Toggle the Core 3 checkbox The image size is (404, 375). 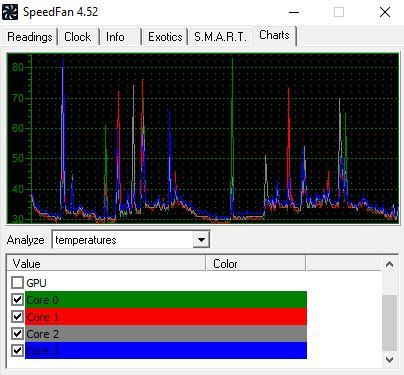[17, 350]
